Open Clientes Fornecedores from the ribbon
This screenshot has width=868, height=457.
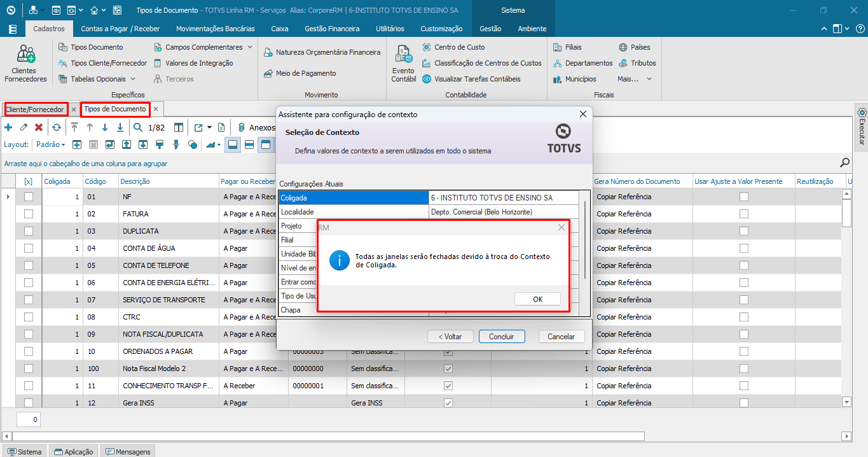26,64
